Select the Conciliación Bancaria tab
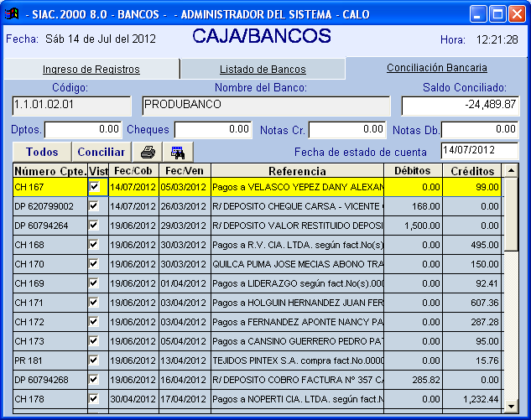531x420 pixels. click(436, 69)
